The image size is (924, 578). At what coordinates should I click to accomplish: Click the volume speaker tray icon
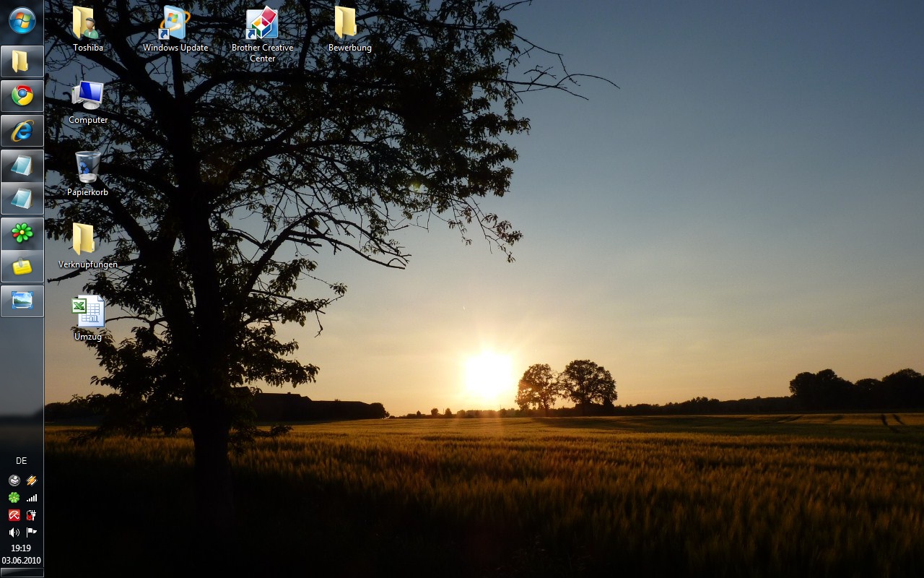pos(14,532)
